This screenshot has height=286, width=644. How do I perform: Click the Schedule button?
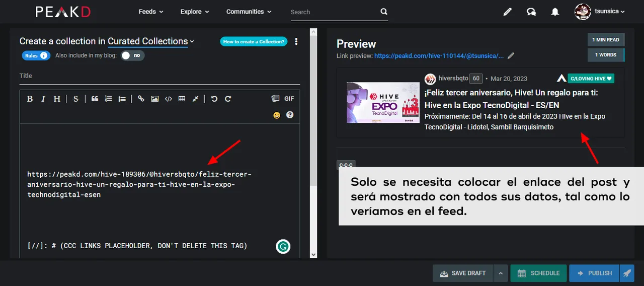pos(538,273)
